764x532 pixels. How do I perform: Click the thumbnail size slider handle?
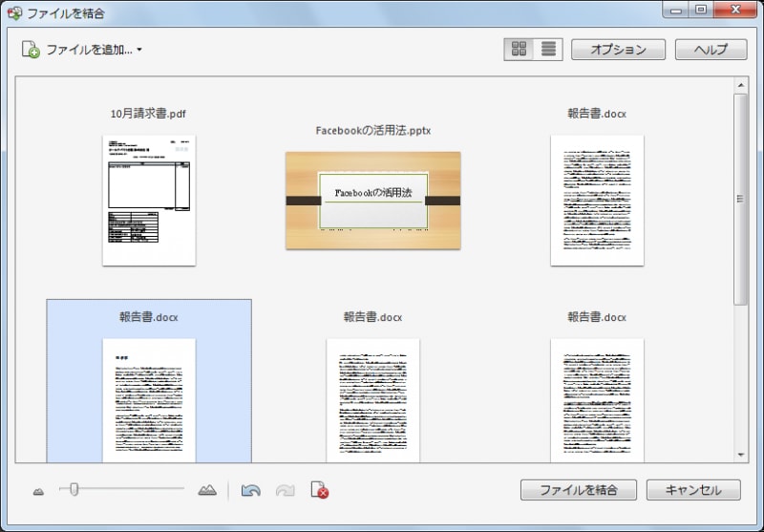coord(74,489)
